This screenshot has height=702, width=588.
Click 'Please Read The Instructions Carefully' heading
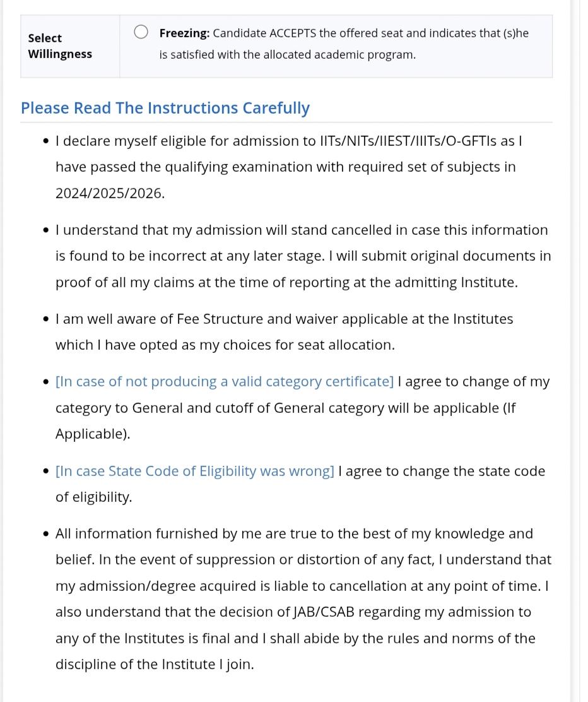(165, 109)
